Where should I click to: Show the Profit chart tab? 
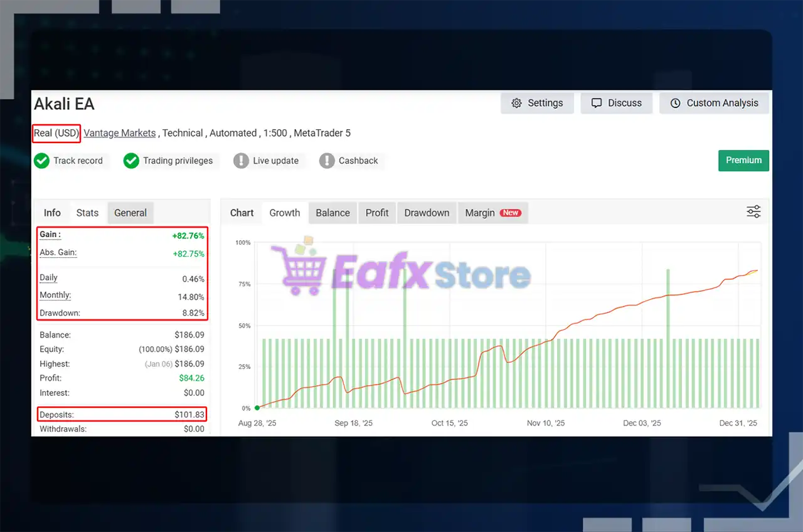pos(377,213)
